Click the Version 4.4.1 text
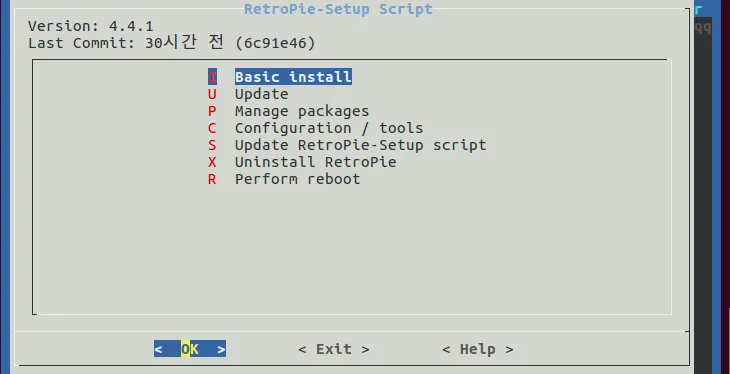 (x=90, y=26)
